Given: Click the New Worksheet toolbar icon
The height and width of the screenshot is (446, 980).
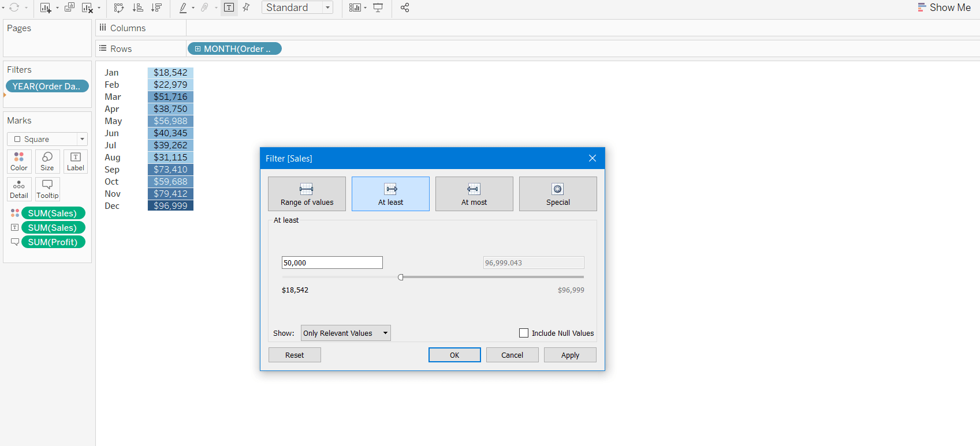Looking at the screenshot, I should 46,8.
